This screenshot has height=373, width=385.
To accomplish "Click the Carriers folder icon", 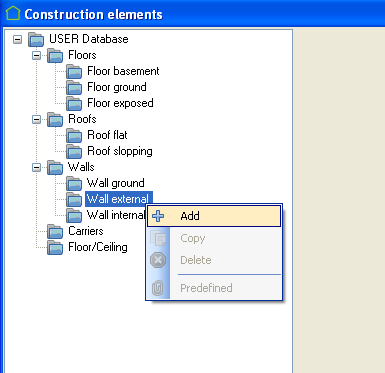I will (55, 231).
